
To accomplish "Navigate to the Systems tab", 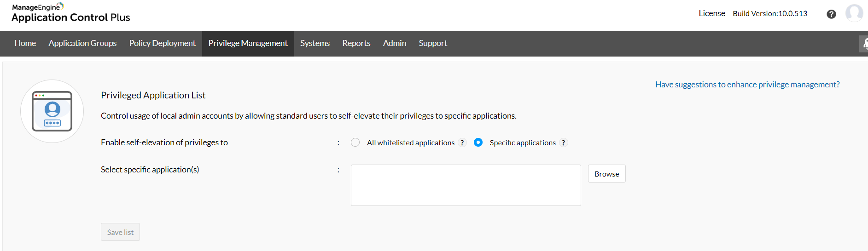I will click(x=315, y=43).
